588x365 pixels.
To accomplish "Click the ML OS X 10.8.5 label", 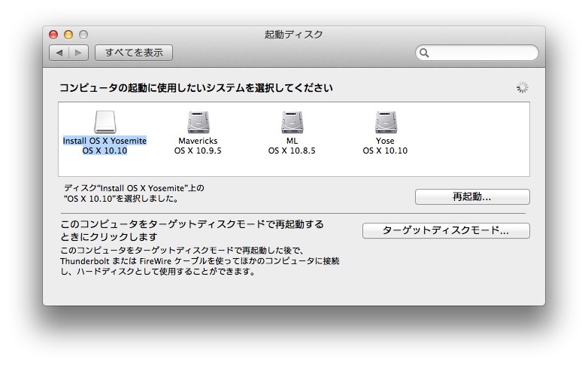I will 292,146.
